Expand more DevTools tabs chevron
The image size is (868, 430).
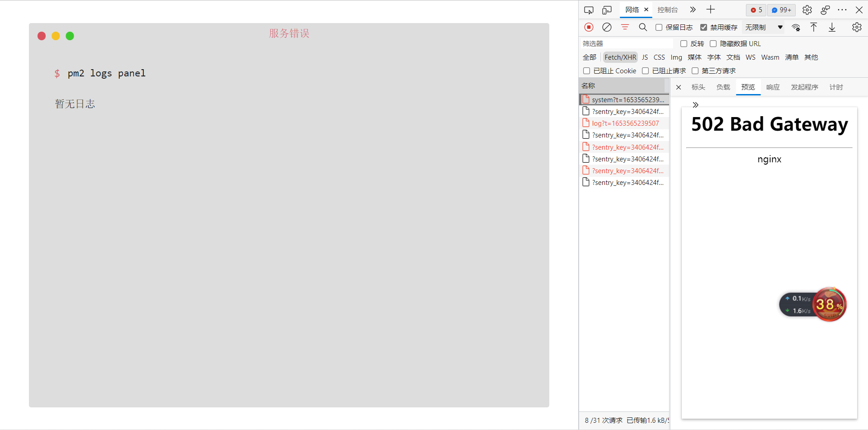[x=693, y=9]
